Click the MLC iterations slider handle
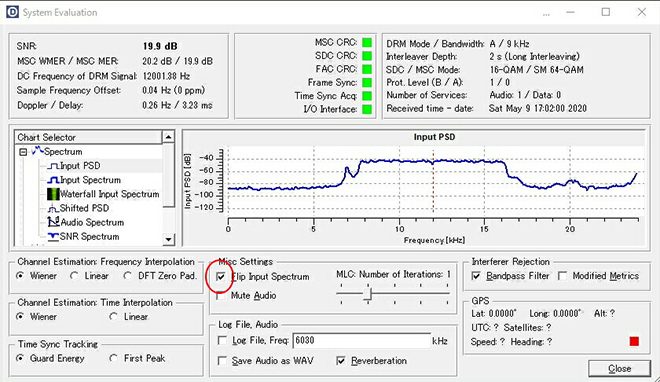This screenshot has height=382, width=660. [368, 294]
